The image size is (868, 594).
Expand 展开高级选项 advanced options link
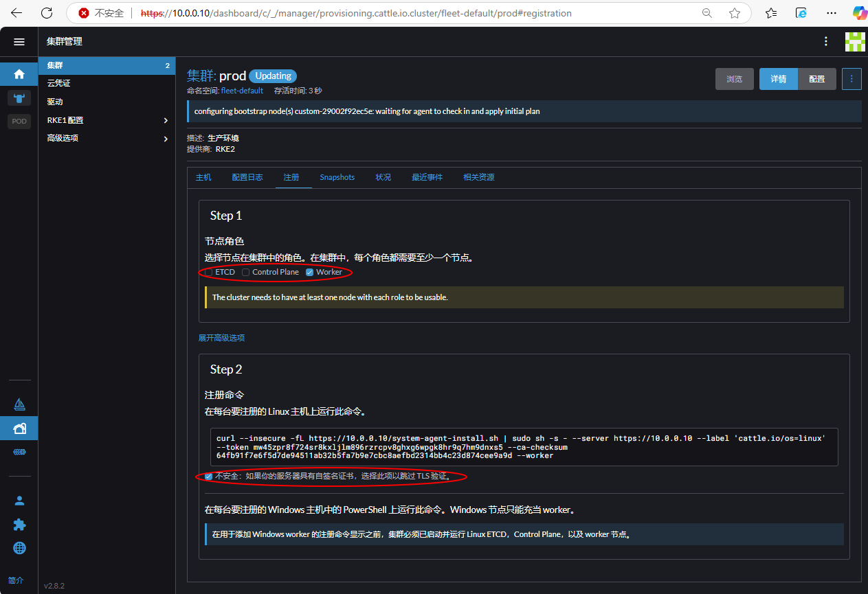tap(221, 338)
